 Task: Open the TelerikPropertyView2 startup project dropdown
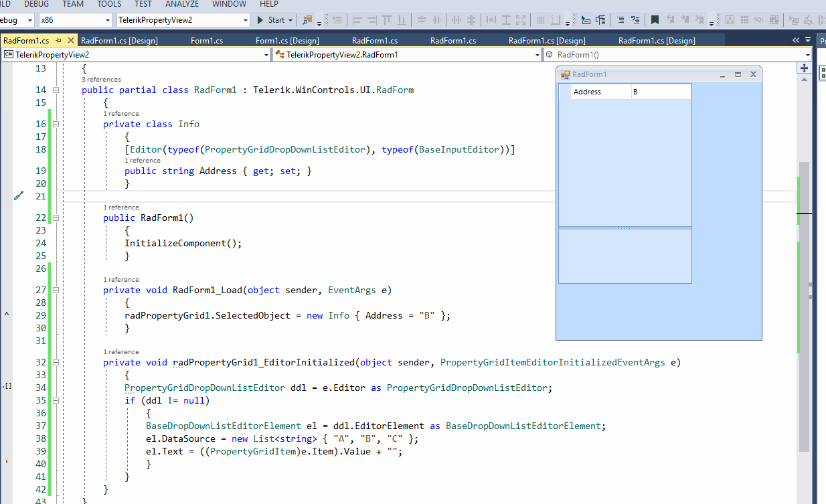[244, 20]
